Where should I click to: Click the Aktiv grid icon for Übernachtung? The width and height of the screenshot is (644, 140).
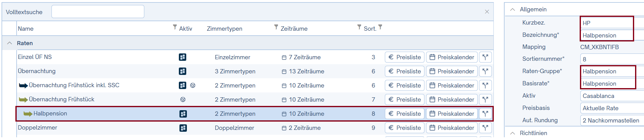tap(183, 71)
